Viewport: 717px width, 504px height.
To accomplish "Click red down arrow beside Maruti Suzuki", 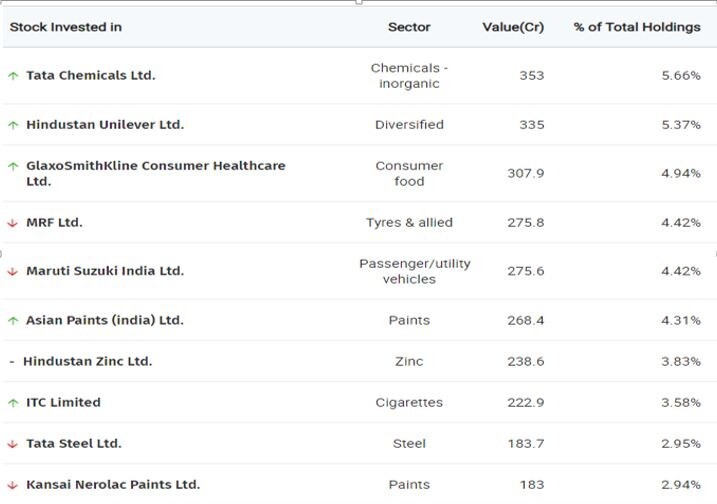I will [x=13, y=272].
